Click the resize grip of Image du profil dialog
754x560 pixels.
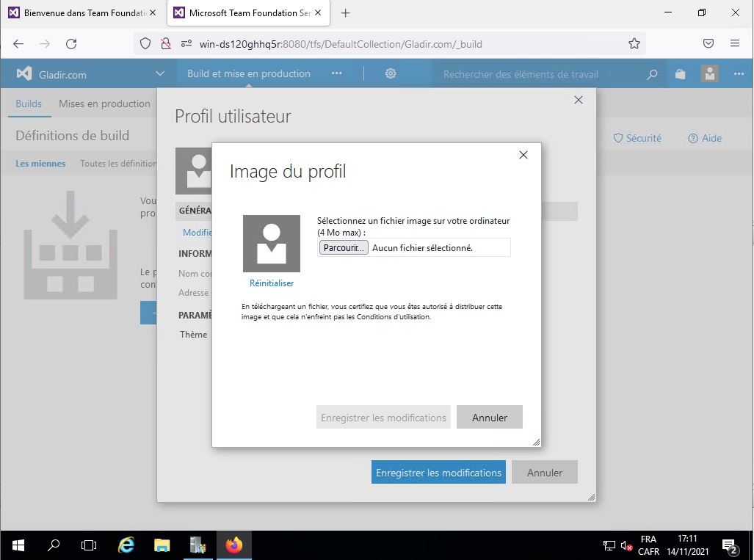tap(536, 443)
